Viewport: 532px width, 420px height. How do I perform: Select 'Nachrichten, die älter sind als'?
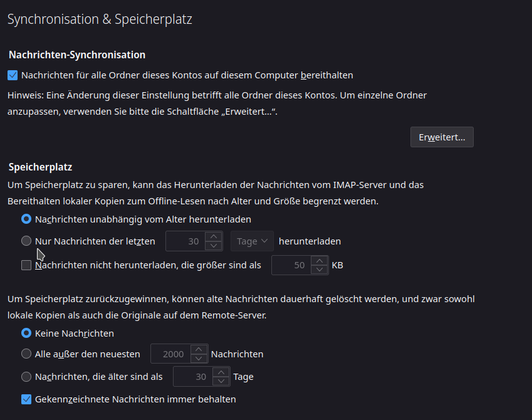click(26, 377)
